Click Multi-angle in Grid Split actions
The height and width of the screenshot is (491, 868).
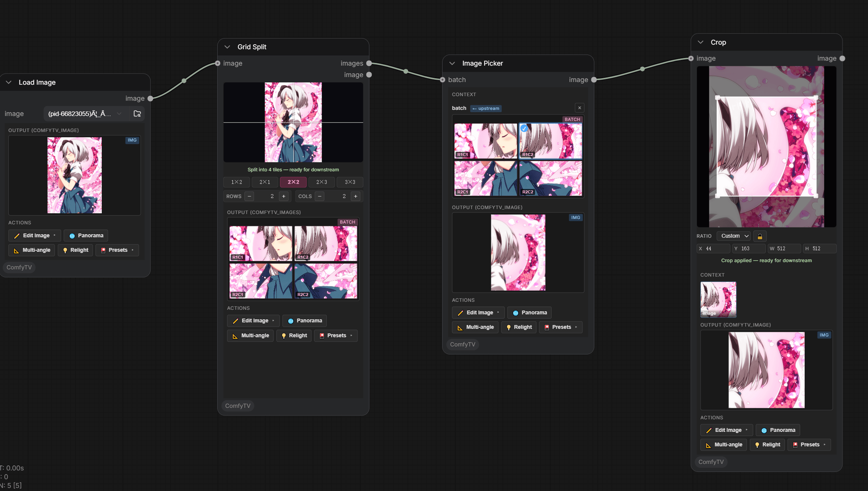pyautogui.click(x=250, y=336)
